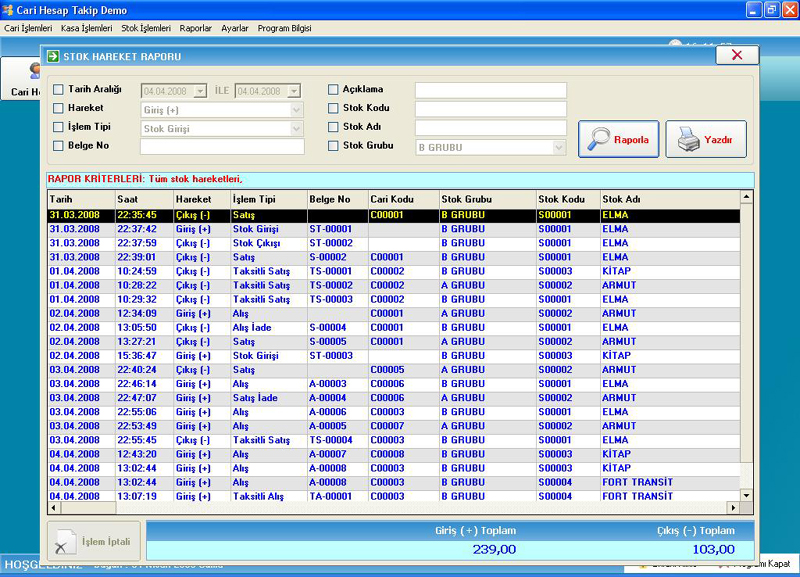Close the Stok Hareket Raporu dialog
Viewport: 800px width, 577px height.
[x=737, y=56]
